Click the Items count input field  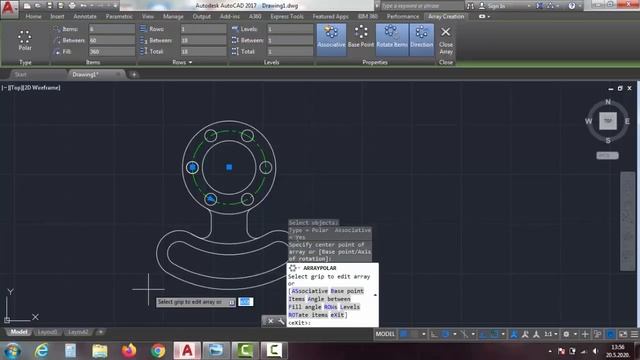tap(112, 29)
